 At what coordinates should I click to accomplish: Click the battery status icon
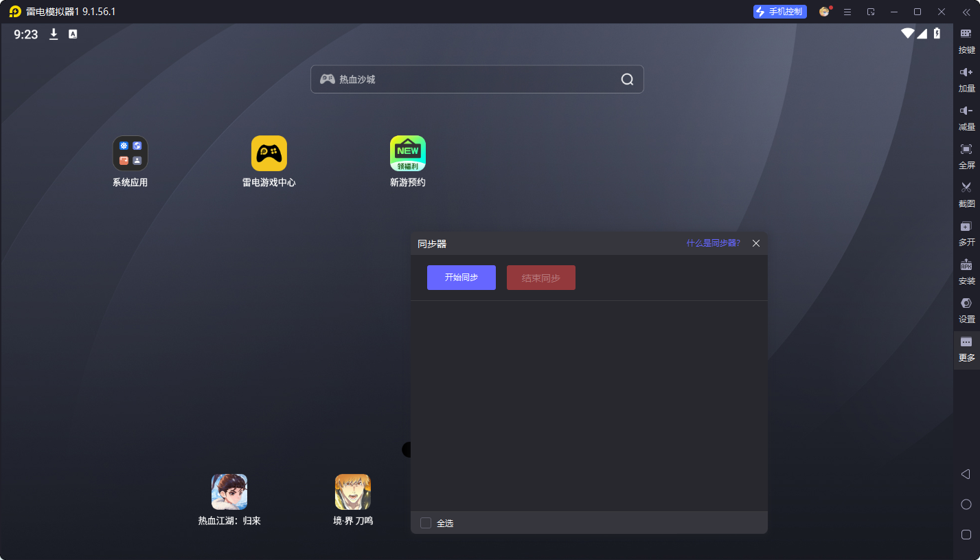(x=937, y=33)
